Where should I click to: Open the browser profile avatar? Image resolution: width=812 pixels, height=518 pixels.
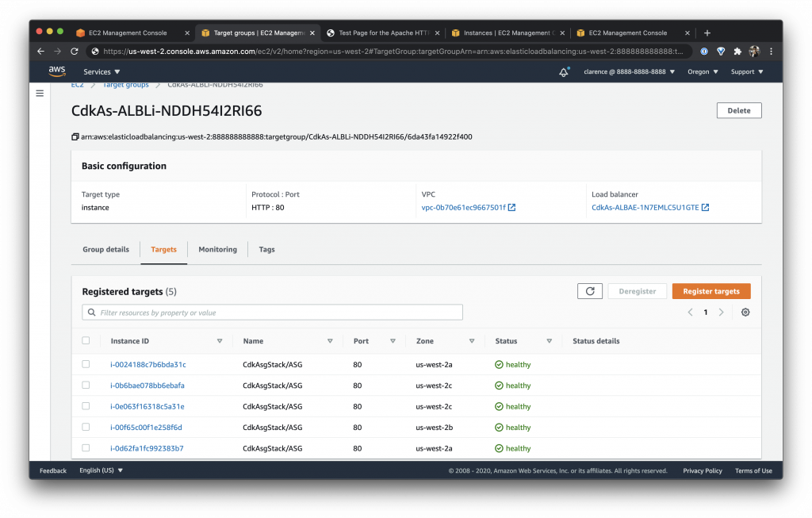tap(754, 52)
